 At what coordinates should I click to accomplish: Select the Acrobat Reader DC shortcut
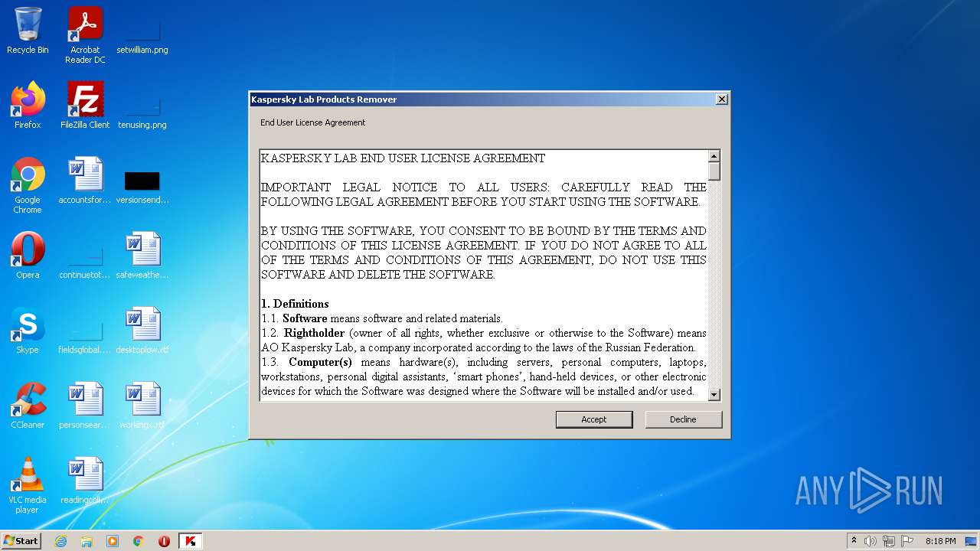[x=85, y=34]
